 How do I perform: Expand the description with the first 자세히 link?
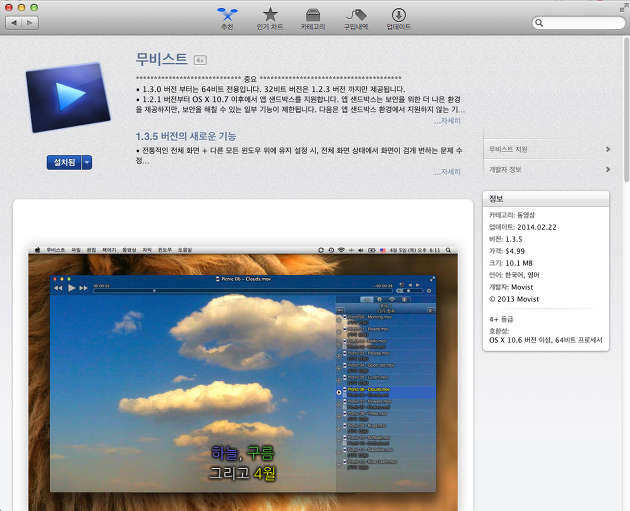pyautogui.click(x=447, y=121)
